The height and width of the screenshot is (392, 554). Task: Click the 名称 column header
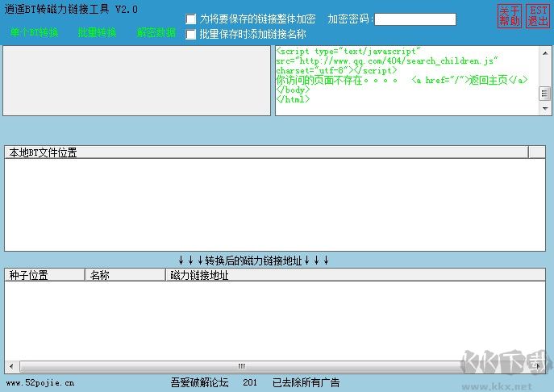pyautogui.click(x=125, y=275)
